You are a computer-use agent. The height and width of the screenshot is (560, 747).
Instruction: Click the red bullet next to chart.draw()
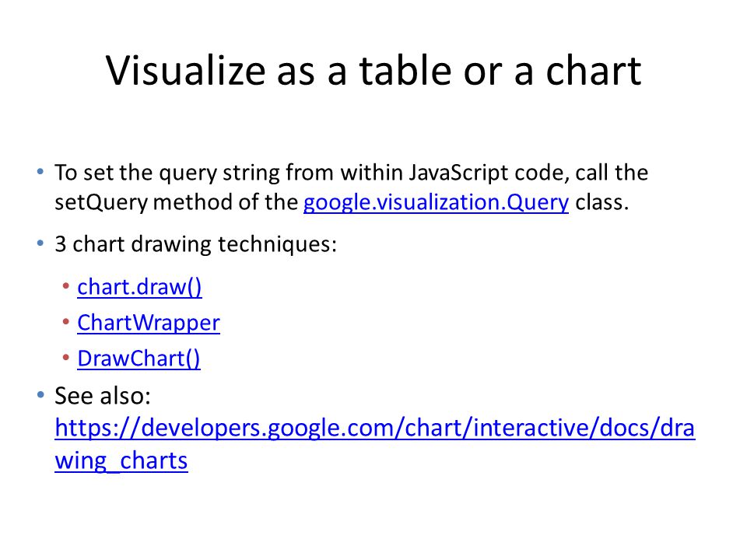(66, 285)
